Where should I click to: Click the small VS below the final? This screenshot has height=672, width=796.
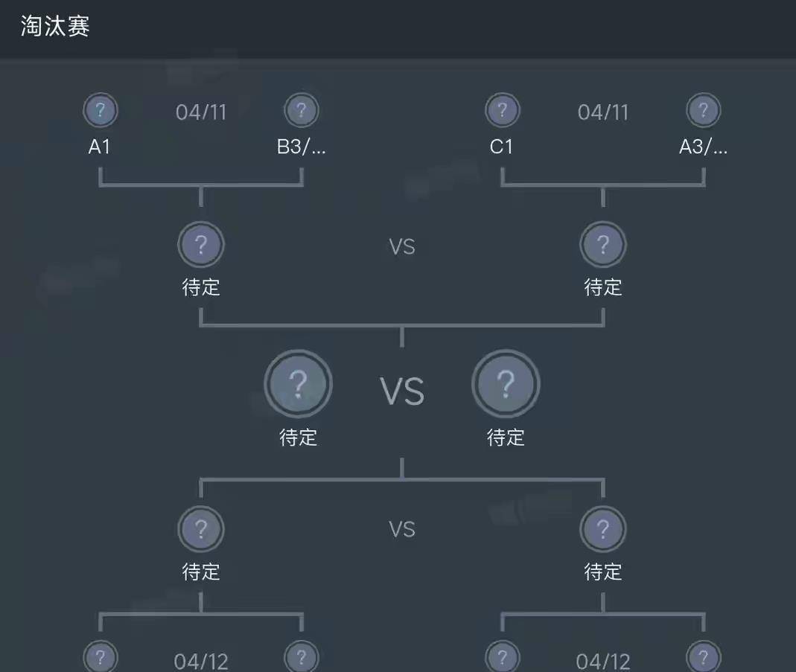402,530
